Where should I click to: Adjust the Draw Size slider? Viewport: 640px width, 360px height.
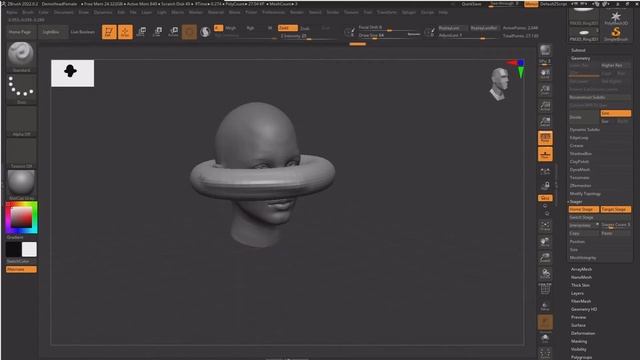click(389, 36)
